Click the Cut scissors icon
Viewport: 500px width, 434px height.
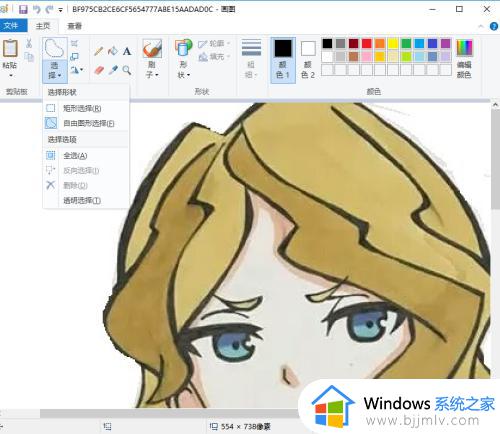tap(29, 43)
